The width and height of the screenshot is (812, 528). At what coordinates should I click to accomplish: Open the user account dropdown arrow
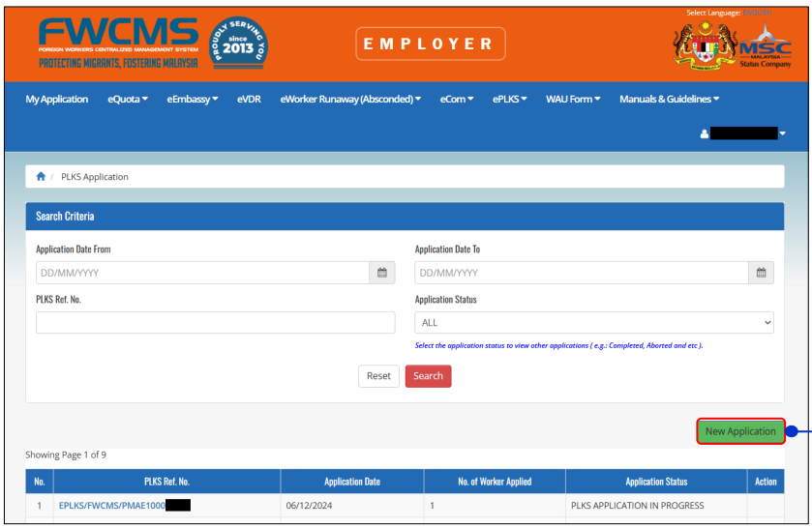coord(783,133)
